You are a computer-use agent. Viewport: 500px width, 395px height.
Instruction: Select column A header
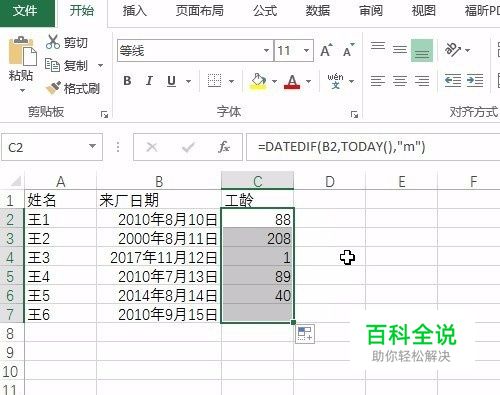[60, 182]
